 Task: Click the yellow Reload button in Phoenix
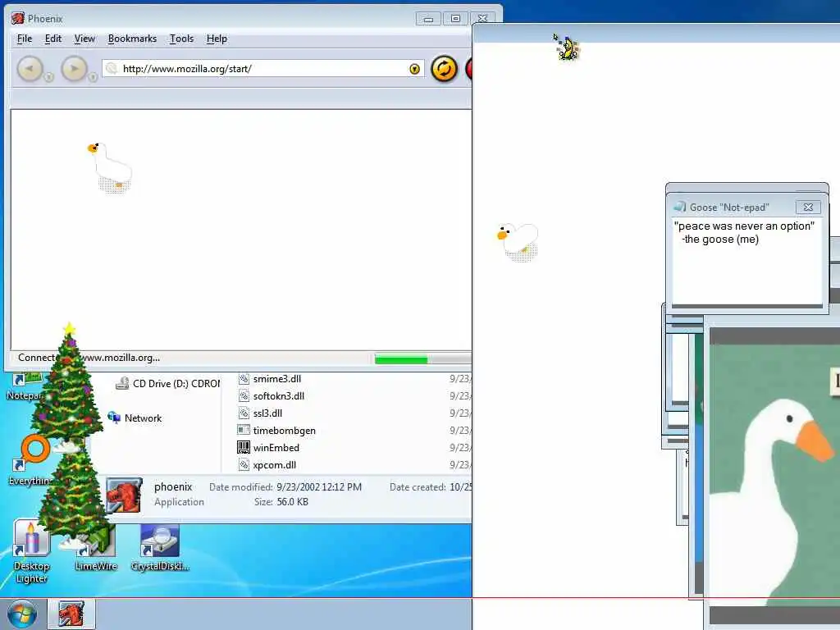(444, 69)
